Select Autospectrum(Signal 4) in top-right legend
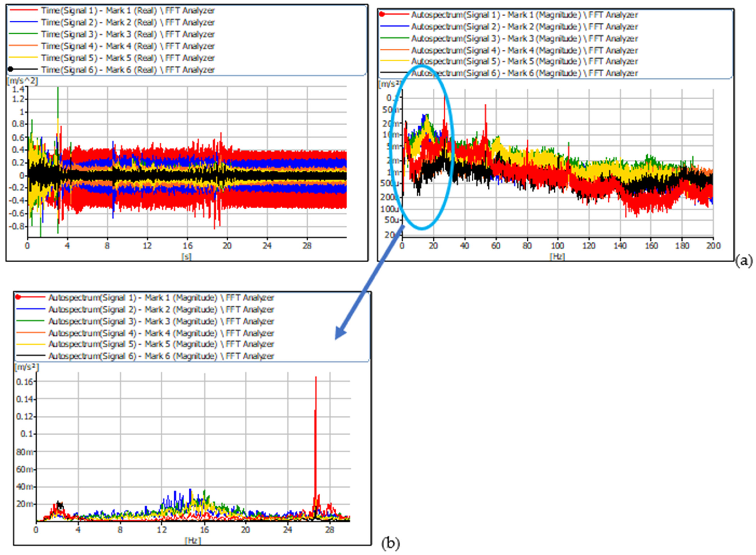Screen dimensions: 756x555 coord(524,50)
